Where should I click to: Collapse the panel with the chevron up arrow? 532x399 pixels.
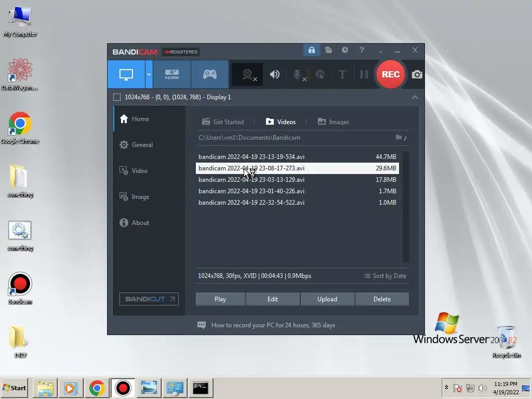[415, 97]
